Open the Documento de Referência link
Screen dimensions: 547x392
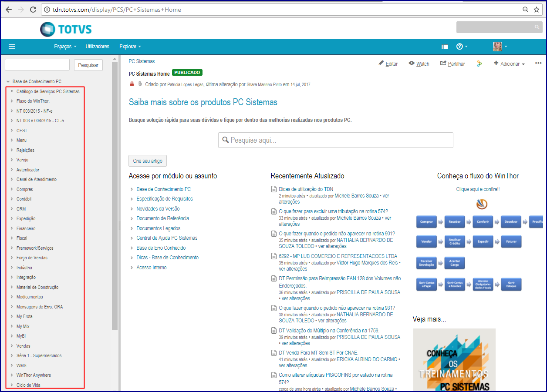coord(163,218)
